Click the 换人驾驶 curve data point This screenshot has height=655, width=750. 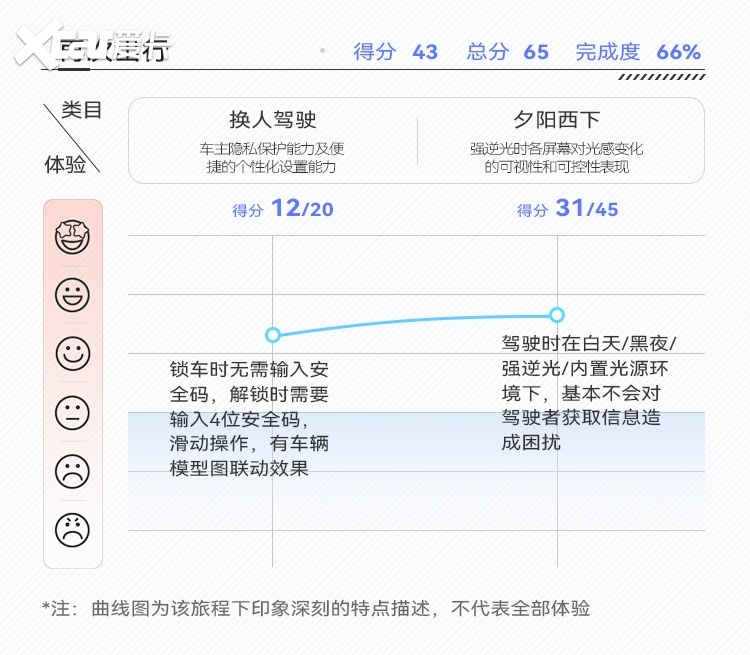point(272,334)
